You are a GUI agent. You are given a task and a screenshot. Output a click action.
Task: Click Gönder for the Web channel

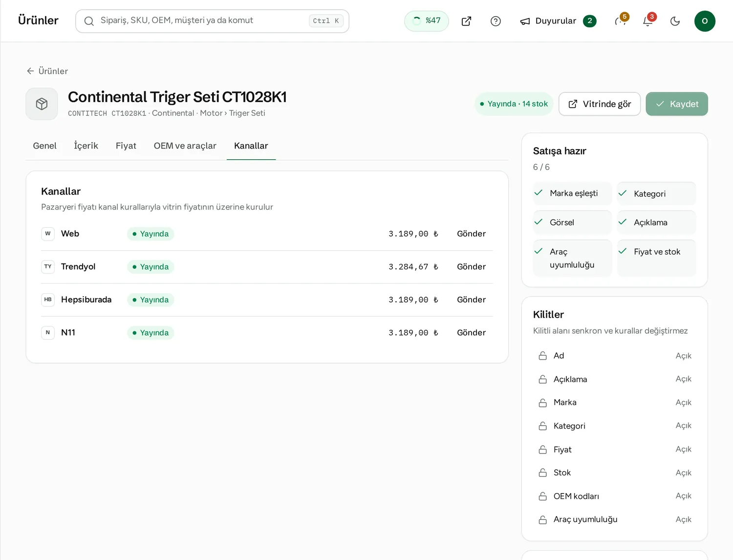[x=471, y=234]
